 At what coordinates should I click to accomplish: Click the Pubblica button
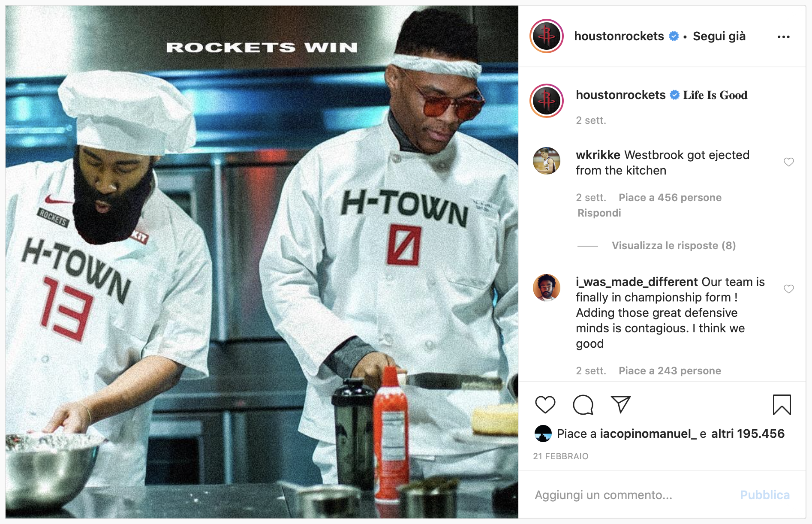point(764,495)
